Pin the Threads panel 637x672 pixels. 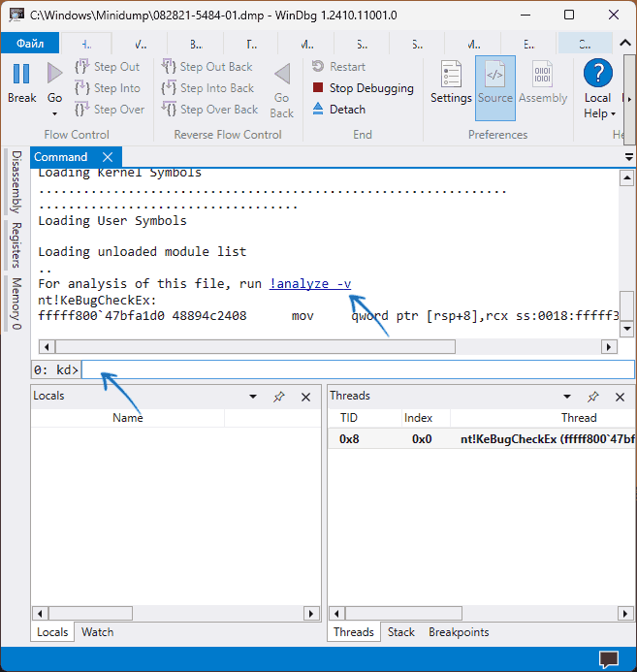tap(592, 397)
